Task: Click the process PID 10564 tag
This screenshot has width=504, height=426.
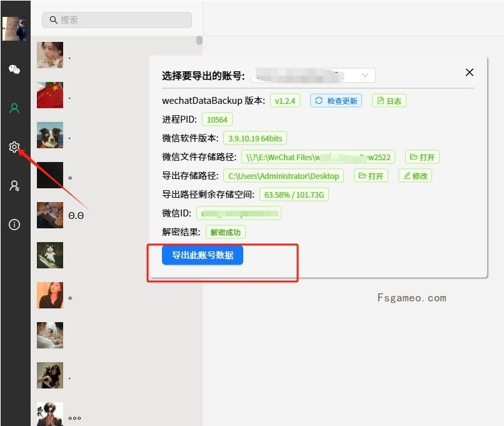Action: (x=217, y=119)
